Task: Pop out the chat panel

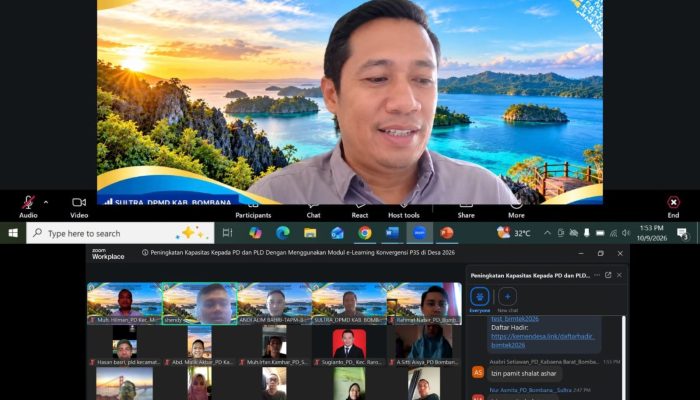Action: coord(608,275)
